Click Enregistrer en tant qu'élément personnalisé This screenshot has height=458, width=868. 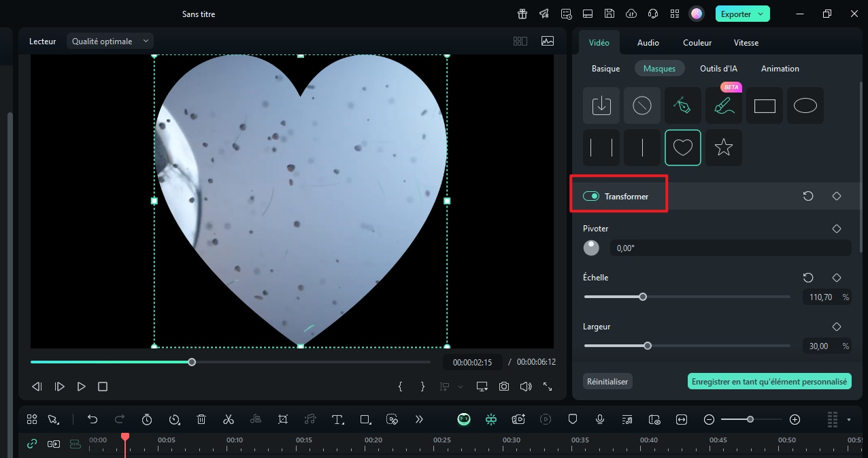pyautogui.click(x=769, y=381)
